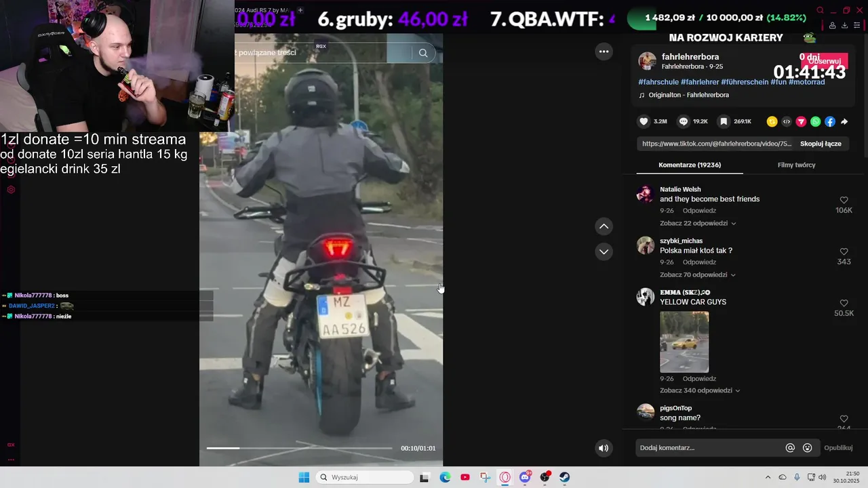Share video on Facebook

830,121
